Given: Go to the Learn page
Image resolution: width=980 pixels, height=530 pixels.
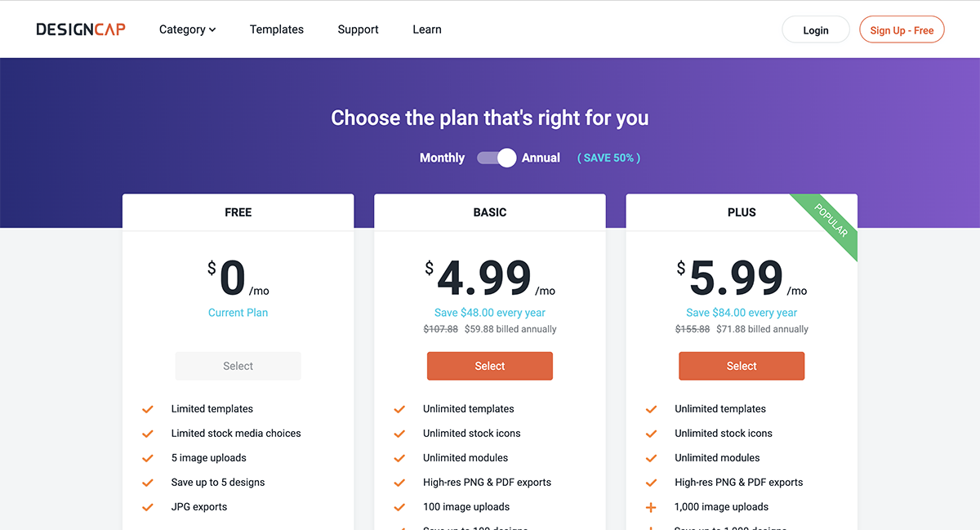Looking at the screenshot, I should [427, 29].
